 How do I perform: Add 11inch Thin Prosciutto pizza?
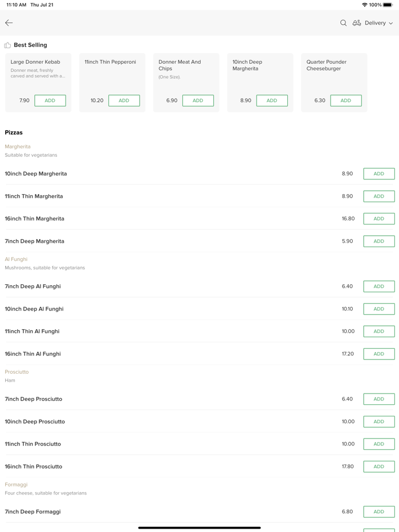378,444
